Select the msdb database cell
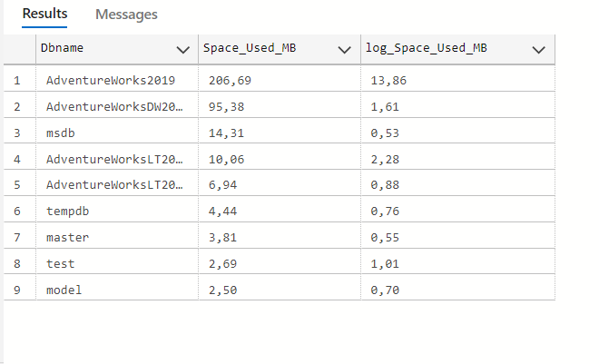 pos(61,133)
